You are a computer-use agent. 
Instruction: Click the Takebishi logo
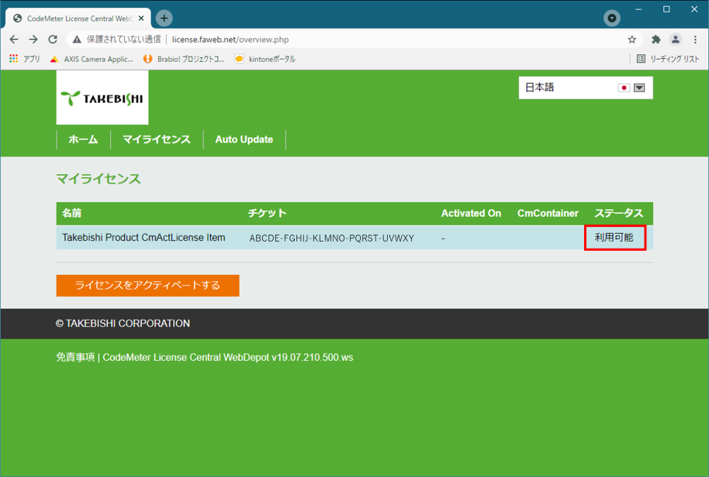(102, 98)
